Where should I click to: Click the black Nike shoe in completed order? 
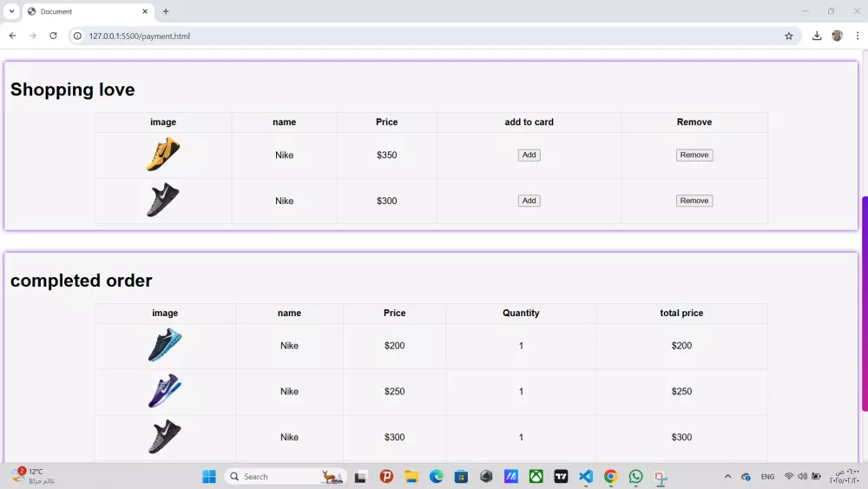164,436
